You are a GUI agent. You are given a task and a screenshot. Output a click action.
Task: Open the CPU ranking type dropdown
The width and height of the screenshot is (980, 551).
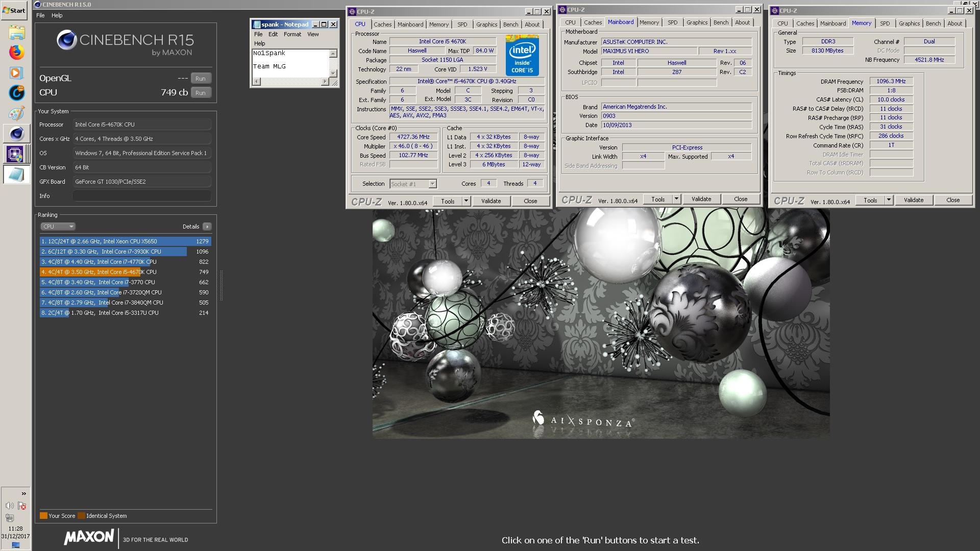click(58, 227)
